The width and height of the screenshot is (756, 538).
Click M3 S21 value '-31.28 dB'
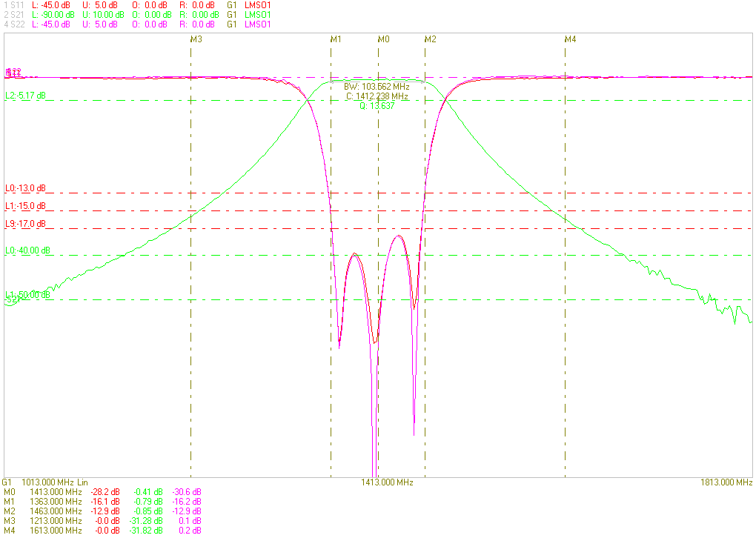click(146, 521)
